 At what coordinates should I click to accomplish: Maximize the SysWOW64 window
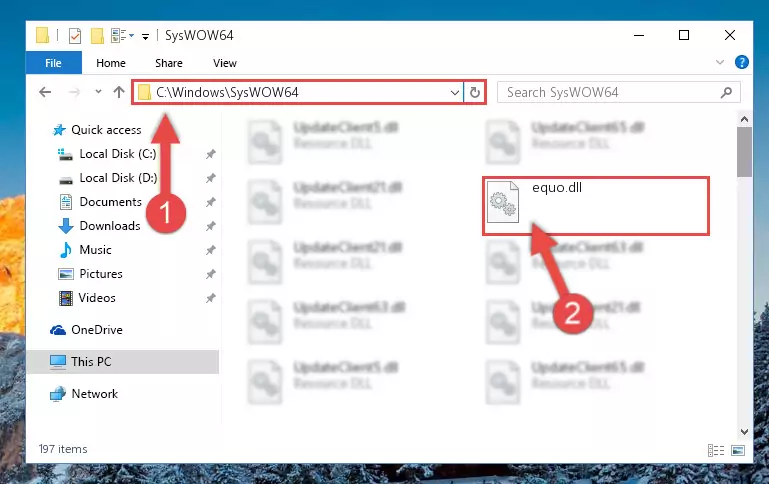point(684,35)
